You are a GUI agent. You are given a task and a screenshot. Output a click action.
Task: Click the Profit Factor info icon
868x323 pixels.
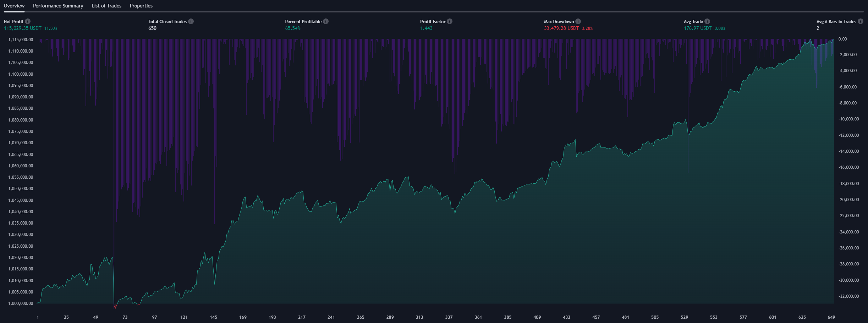[x=450, y=21]
